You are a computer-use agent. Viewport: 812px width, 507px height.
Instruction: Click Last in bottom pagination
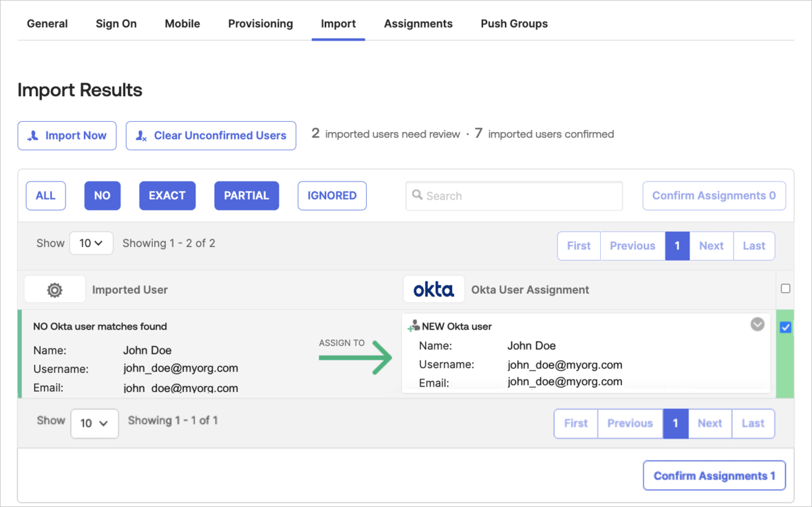(753, 423)
